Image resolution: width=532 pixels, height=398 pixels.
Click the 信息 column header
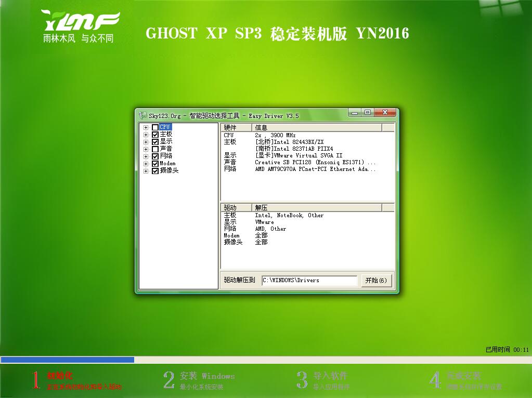tap(317, 127)
